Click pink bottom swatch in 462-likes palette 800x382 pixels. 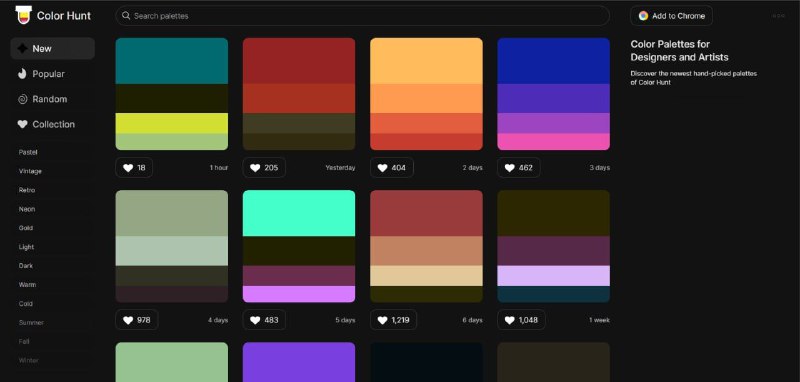click(x=554, y=142)
